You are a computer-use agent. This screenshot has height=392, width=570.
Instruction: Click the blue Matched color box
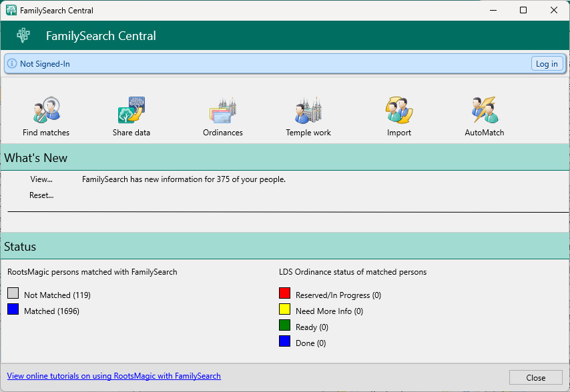(13, 310)
